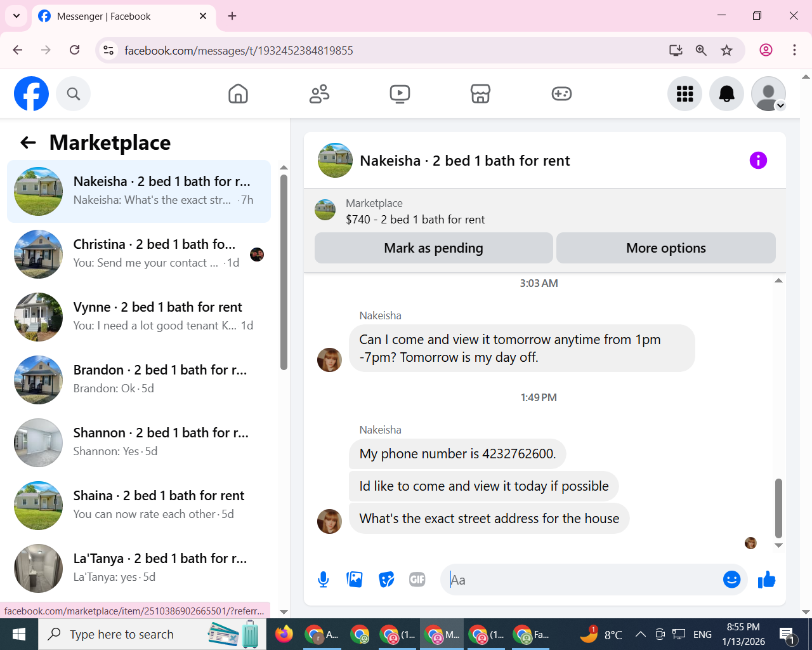The height and width of the screenshot is (650, 812).
Task: Open the emoji picker smiley
Action: click(x=731, y=580)
